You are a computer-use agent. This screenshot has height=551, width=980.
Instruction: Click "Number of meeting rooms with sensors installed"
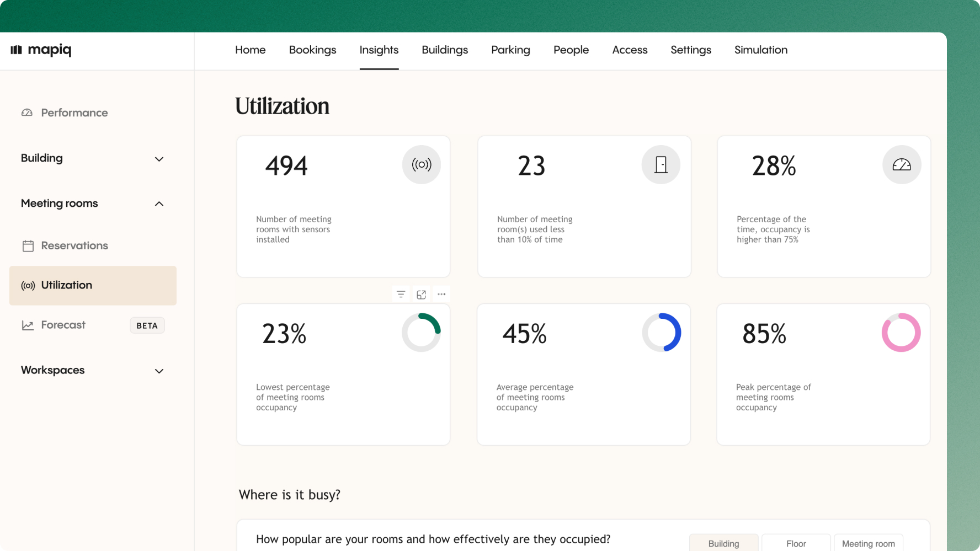pyautogui.click(x=294, y=229)
